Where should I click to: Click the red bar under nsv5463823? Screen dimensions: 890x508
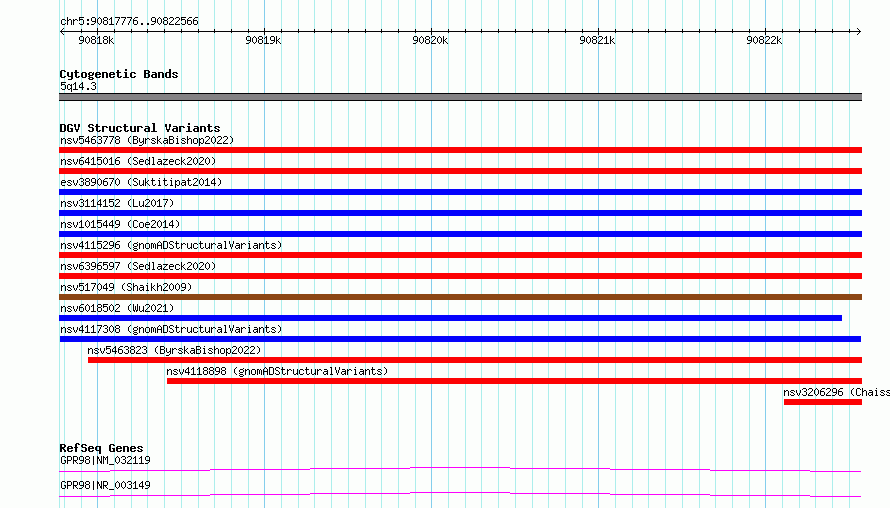(475, 360)
